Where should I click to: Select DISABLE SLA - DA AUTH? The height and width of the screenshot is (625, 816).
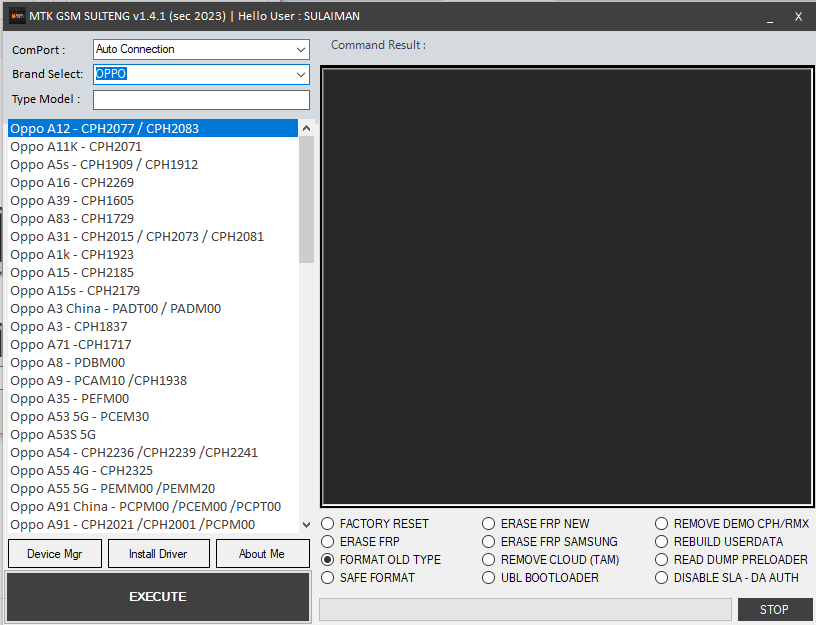662,577
